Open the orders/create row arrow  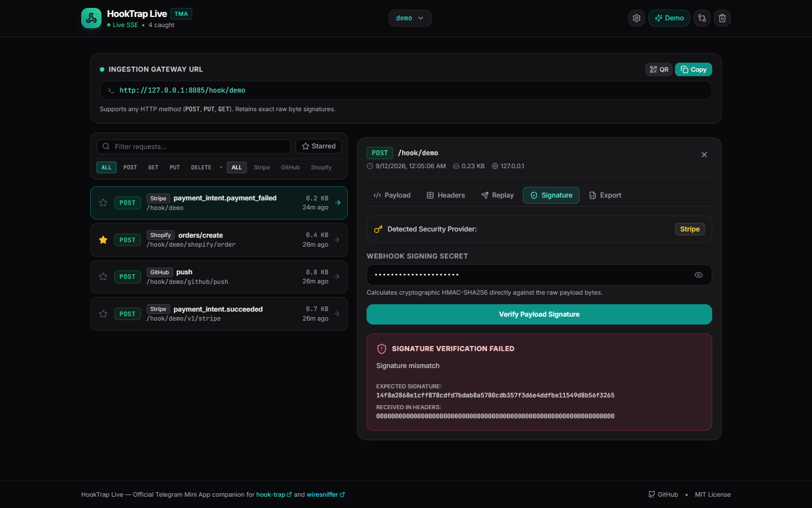[337, 240]
